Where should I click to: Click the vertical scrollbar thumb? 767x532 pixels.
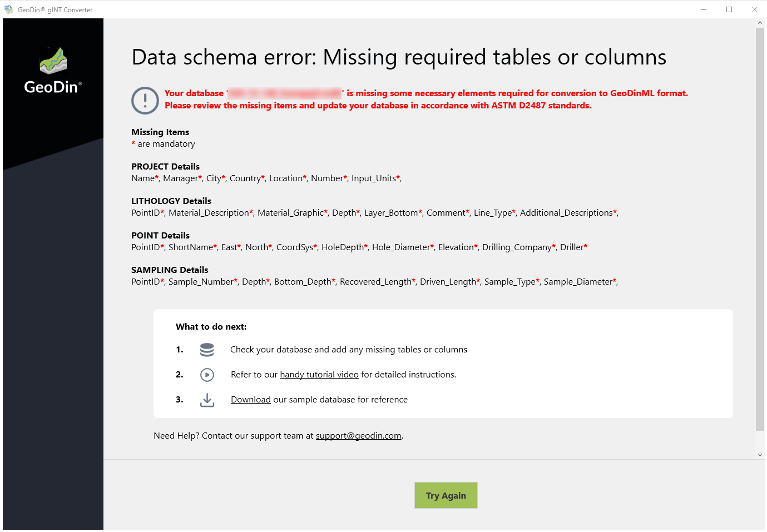click(760, 228)
